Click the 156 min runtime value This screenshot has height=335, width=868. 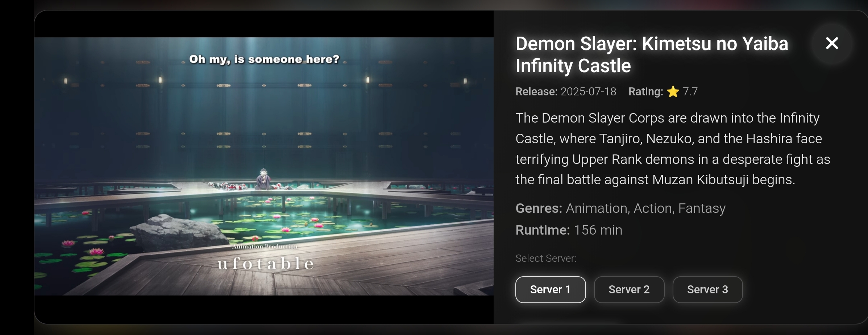tap(598, 230)
